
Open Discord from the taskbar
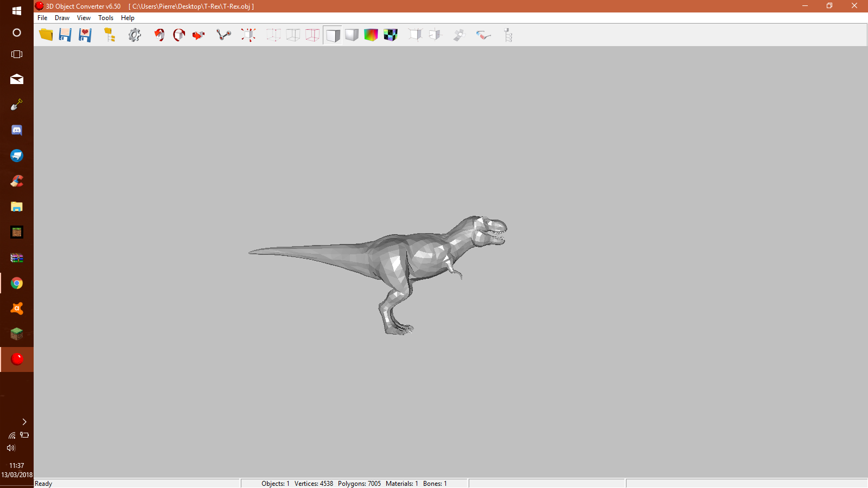[x=17, y=130]
